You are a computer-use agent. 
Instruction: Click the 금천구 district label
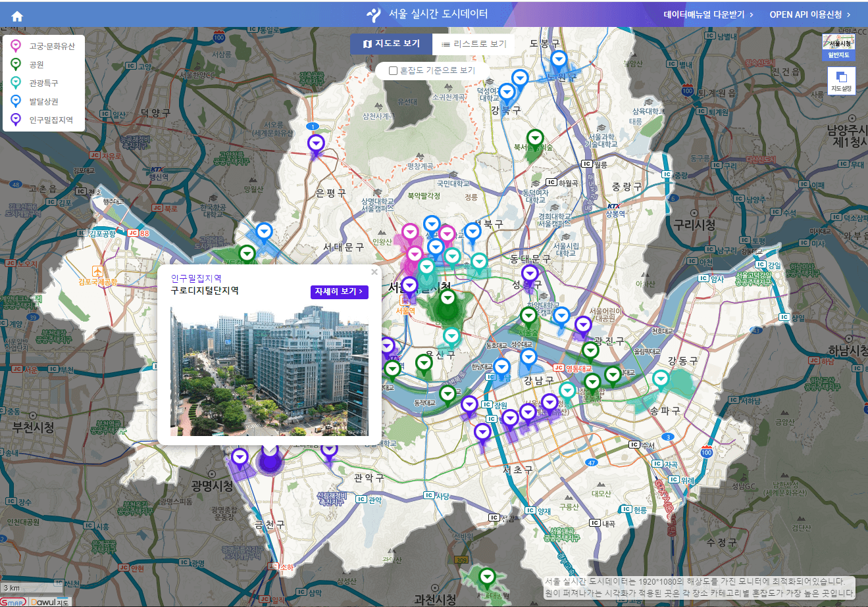click(270, 524)
